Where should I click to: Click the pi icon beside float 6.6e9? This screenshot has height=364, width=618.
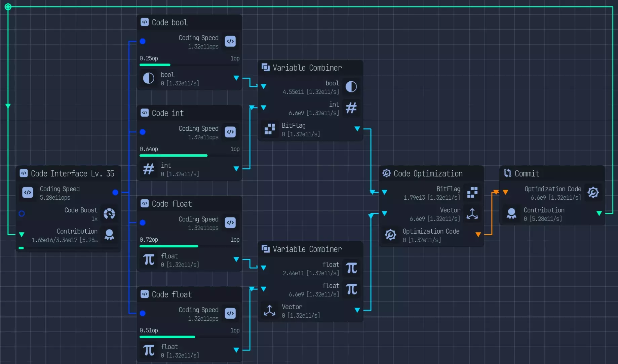pos(351,289)
